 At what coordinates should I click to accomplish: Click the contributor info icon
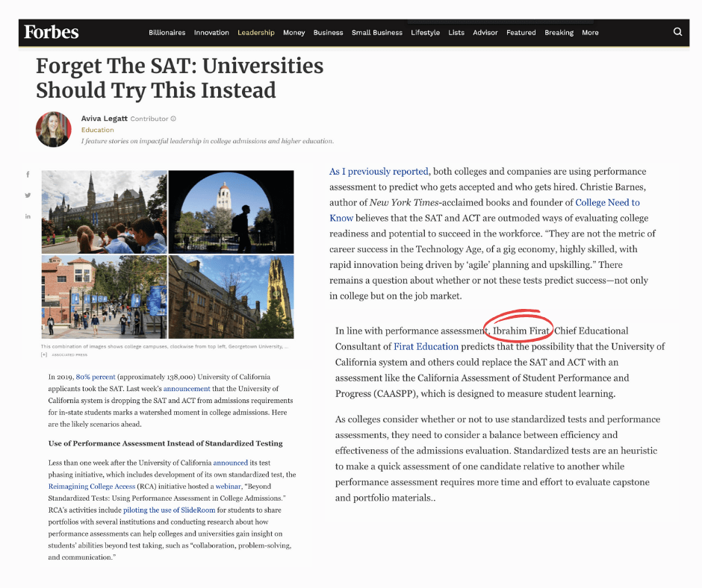pos(173,119)
